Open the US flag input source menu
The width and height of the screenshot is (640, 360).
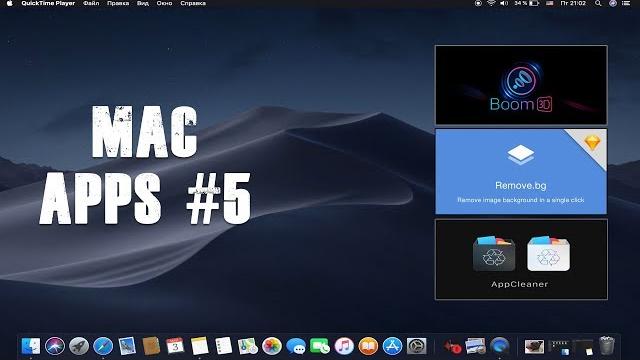(x=550, y=3)
